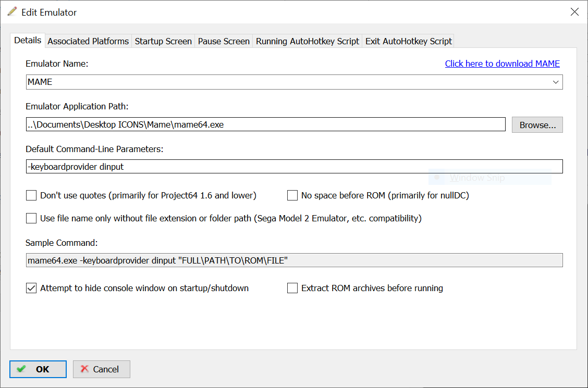
Task: Enable 'Don't use quotes' checkbox
Action: (31, 195)
